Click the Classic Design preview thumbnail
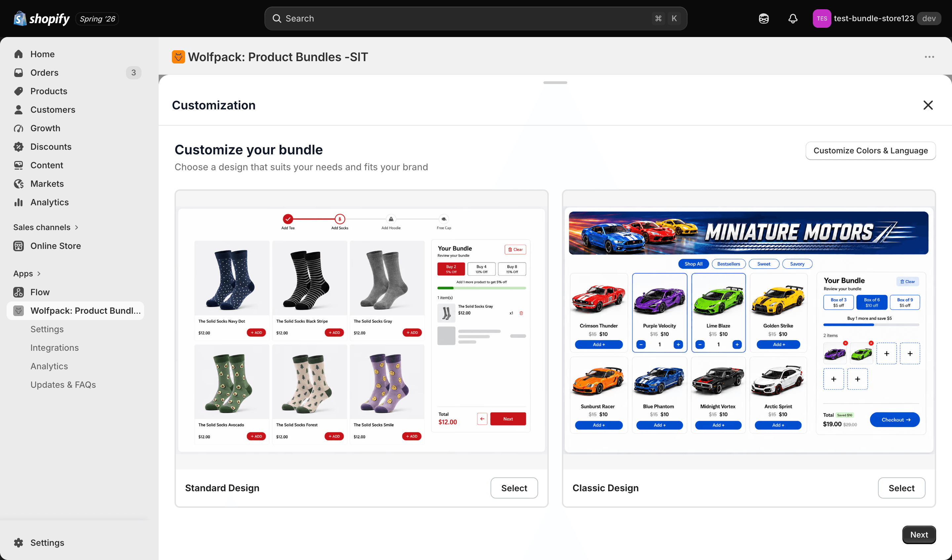The height and width of the screenshot is (560, 952). (749, 330)
